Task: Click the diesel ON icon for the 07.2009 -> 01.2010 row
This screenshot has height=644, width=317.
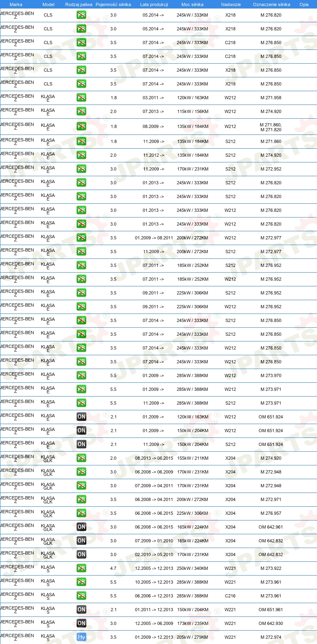Action: [x=81, y=541]
